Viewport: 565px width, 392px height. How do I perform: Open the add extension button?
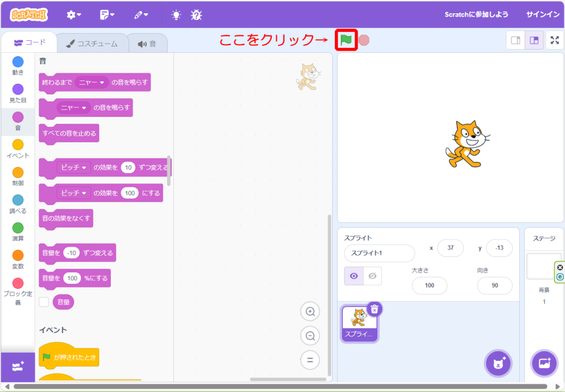click(18, 367)
